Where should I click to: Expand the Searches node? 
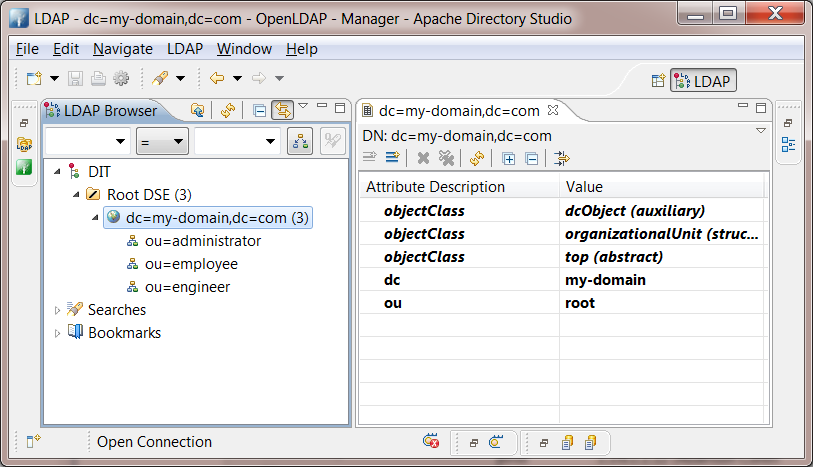pyautogui.click(x=57, y=310)
